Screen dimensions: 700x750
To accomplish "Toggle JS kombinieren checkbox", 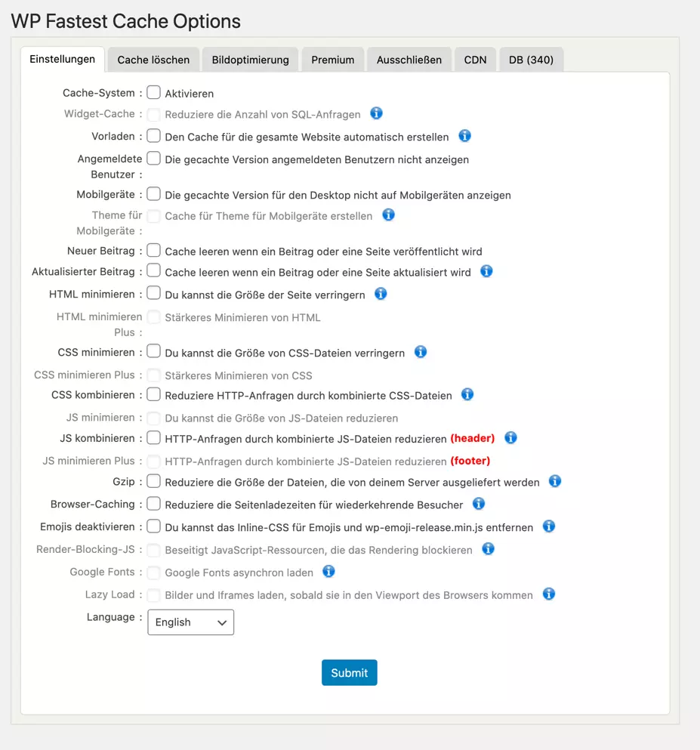I will click(x=153, y=437).
